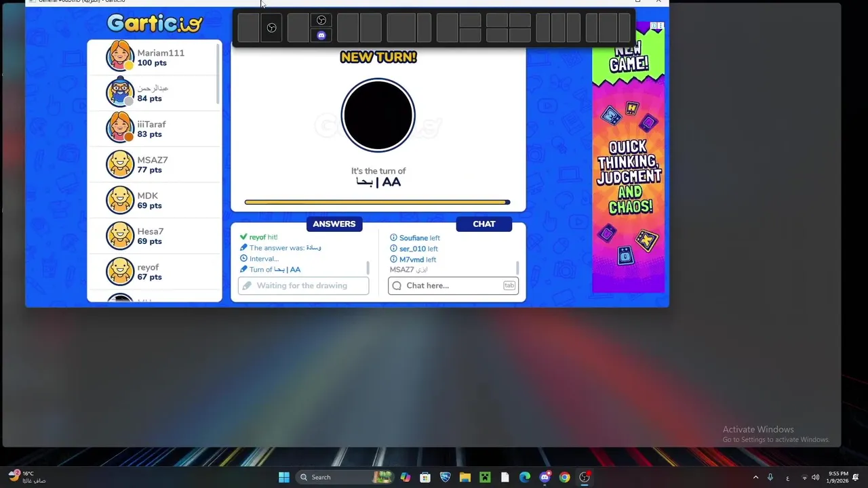The width and height of the screenshot is (868, 488).
Task: Click the player list scrollbar
Action: (x=218, y=73)
